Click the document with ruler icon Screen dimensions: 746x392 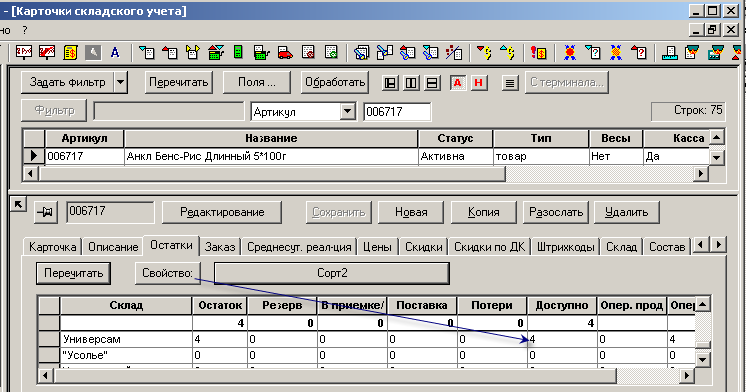tap(669, 52)
